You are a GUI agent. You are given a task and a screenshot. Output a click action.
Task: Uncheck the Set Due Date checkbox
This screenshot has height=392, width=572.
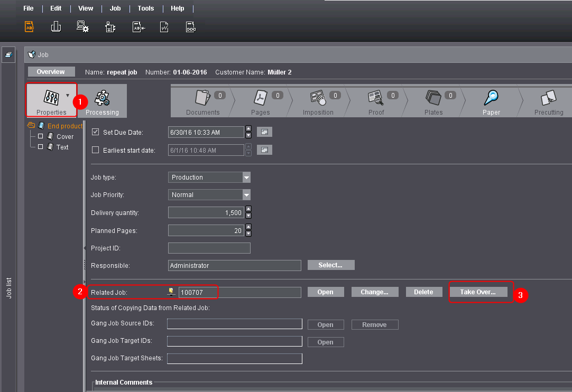(96, 132)
